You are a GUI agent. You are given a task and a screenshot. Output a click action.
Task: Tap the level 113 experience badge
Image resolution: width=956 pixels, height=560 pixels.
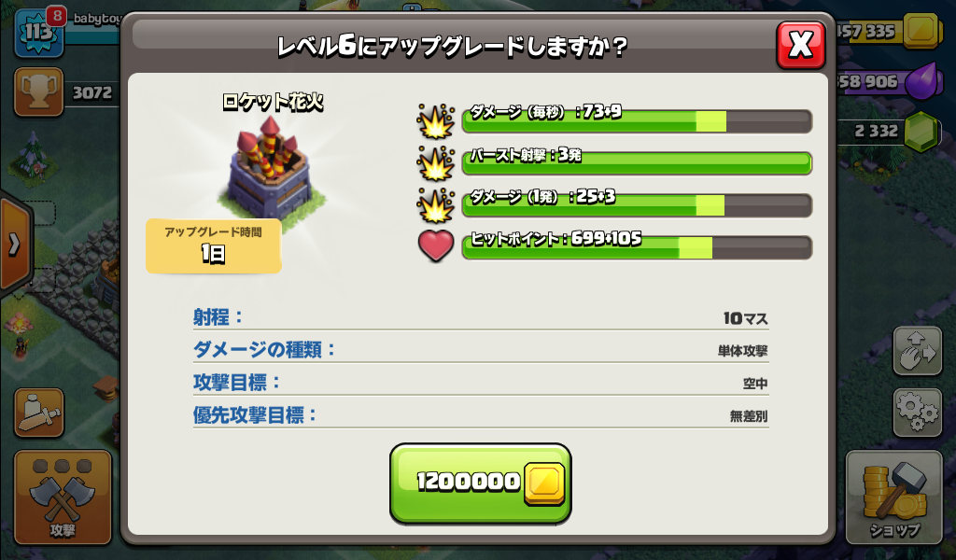(x=38, y=34)
